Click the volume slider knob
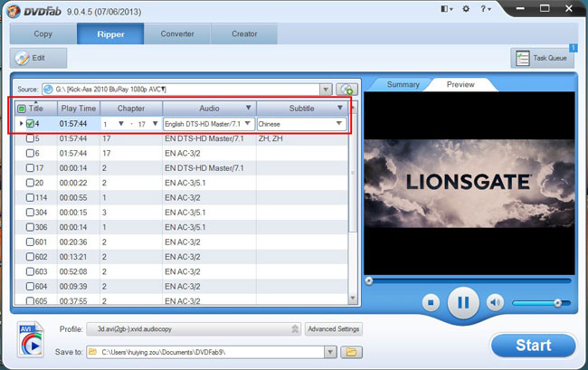Screen dimensions: 588x370 tap(557, 303)
